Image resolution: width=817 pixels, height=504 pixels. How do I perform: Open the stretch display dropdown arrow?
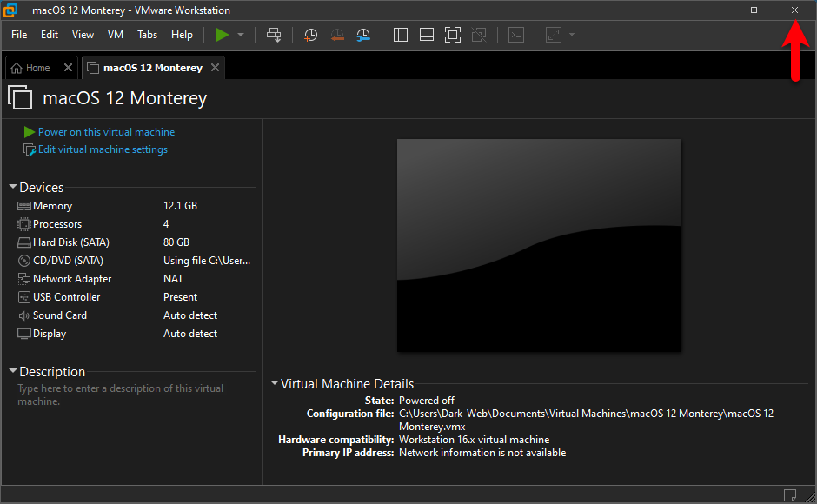click(572, 35)
